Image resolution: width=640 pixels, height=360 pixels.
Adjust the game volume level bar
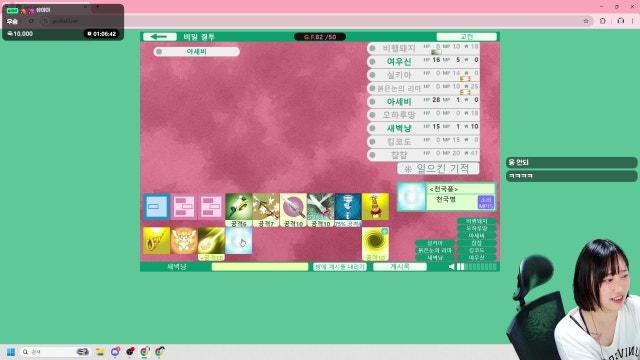tap(477, 267)
